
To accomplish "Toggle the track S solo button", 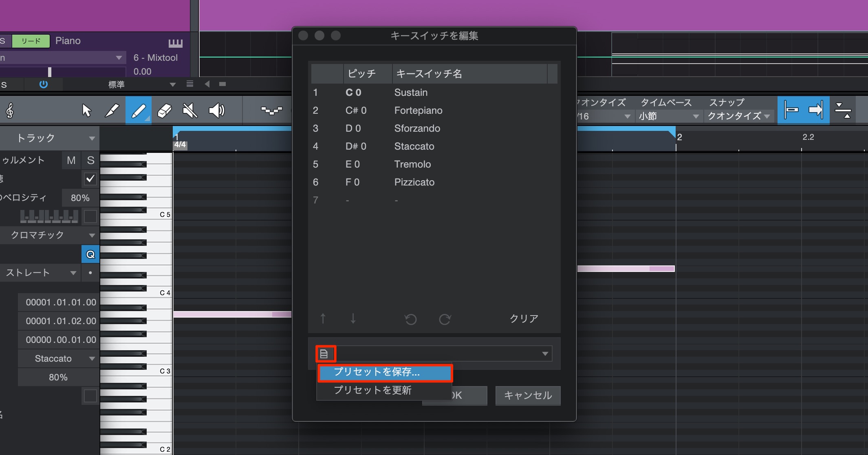I will pos(90,160).
